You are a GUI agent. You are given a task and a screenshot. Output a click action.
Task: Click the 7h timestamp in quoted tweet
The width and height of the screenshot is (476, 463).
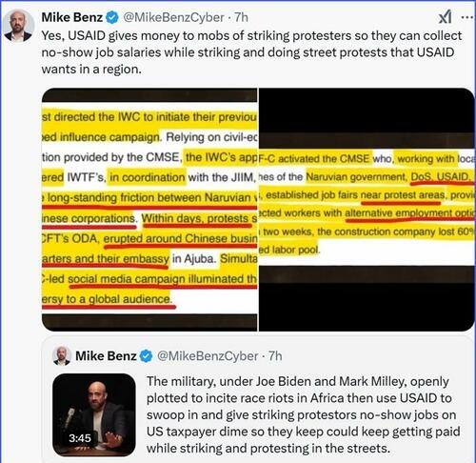coord(275,356)
